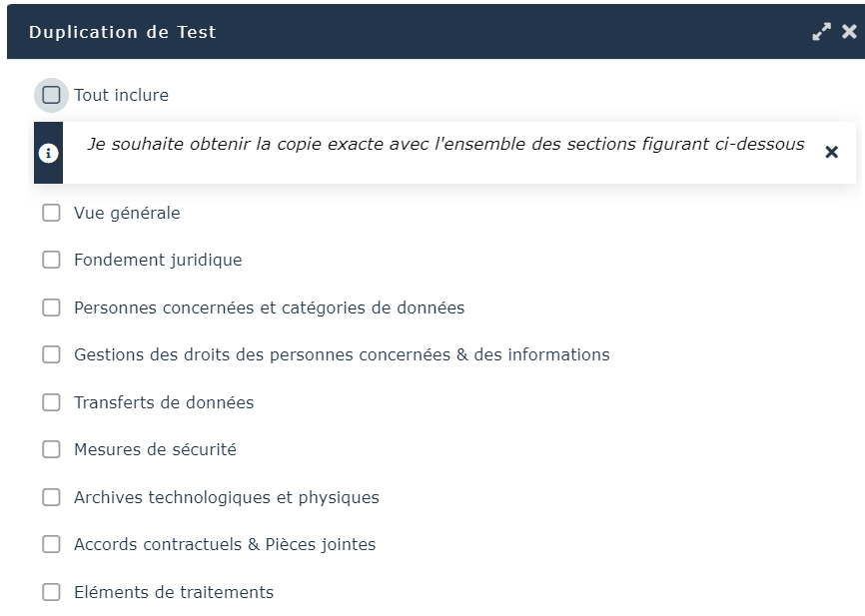Image resolution: width=865 pixels, height=616 pixels.
Task: Close the Duplication de Test dialog
Action: [849, 32]
